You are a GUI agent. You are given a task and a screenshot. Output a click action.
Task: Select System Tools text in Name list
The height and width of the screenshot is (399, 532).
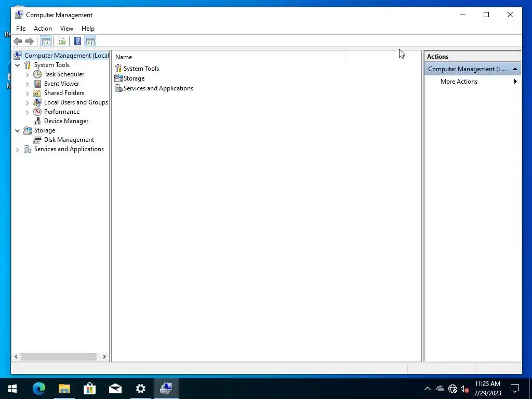(141, 69)
